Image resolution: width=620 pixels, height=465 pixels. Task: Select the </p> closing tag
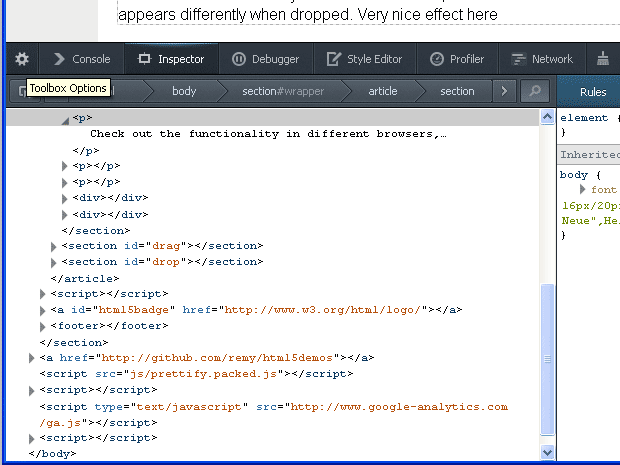point(86,151)
